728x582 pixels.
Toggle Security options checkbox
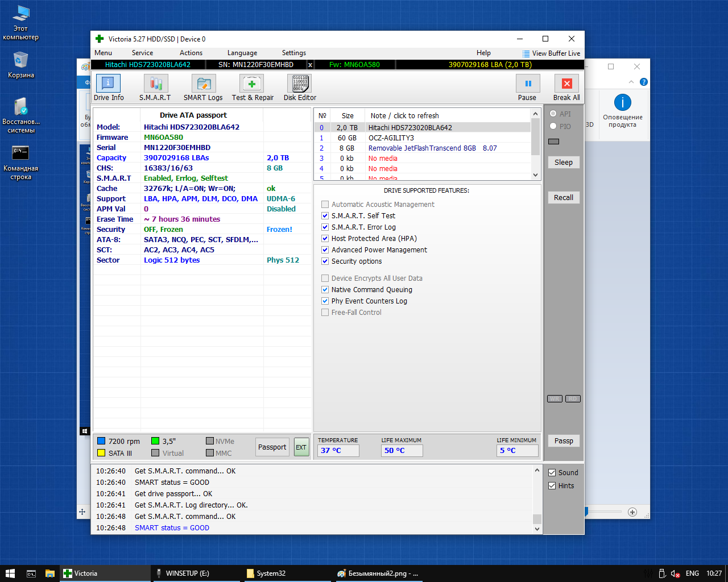(325, 261)
